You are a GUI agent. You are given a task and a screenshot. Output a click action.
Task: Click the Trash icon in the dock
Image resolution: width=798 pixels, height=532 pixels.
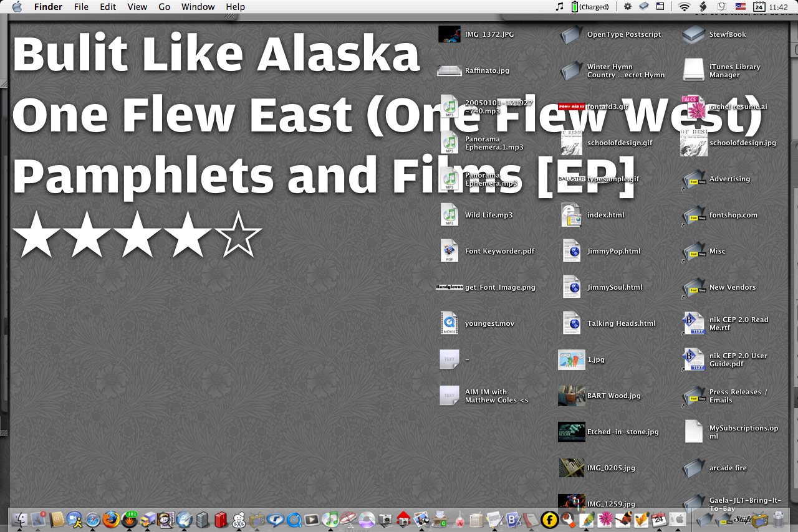pos(778,519)
